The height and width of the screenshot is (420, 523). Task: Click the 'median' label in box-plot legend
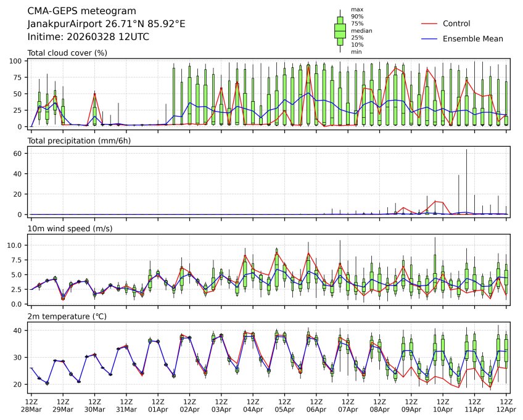tap(361, 30)
